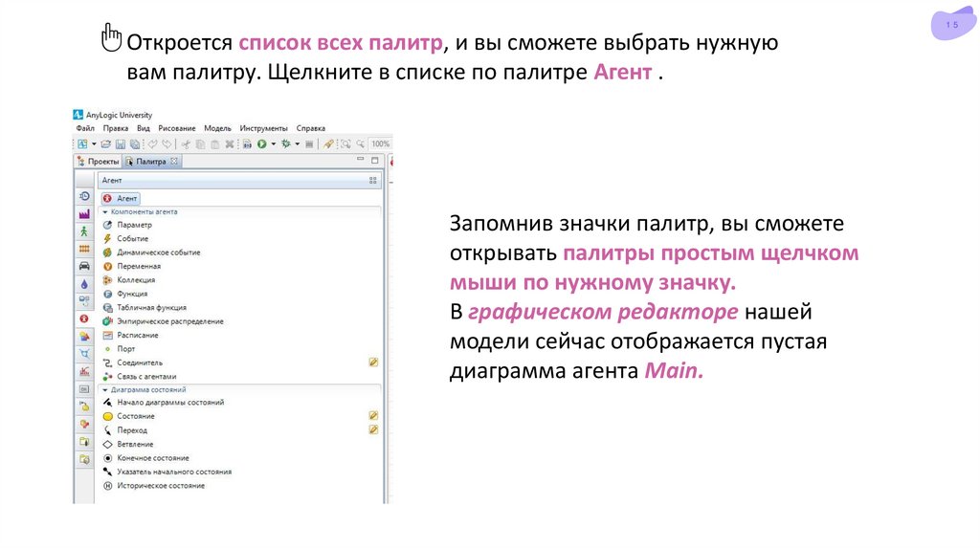This screenshot has width=980, height=549.
Task: Open the Rail Library palette icon
Action: (84, 249)
